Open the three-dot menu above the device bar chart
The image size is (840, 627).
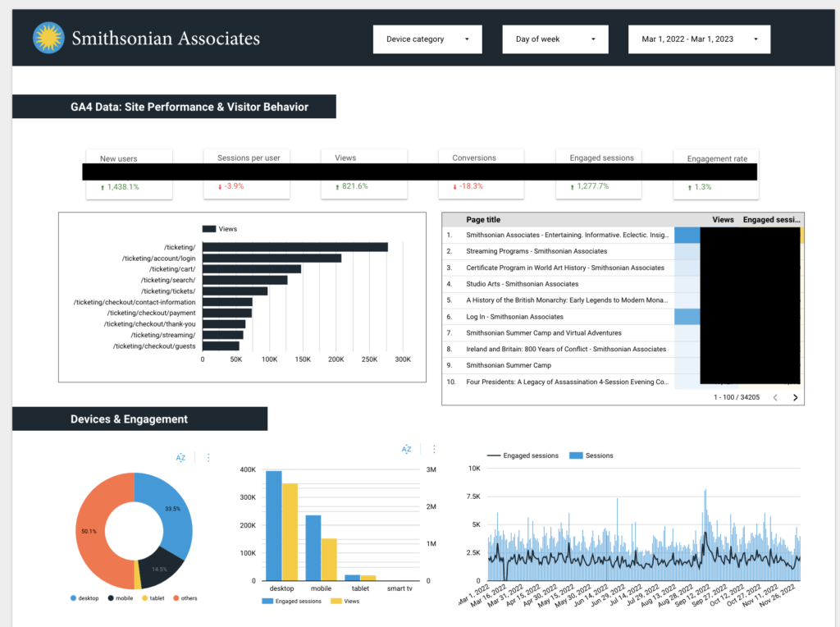pyautogui.click(x=434, y=449)
